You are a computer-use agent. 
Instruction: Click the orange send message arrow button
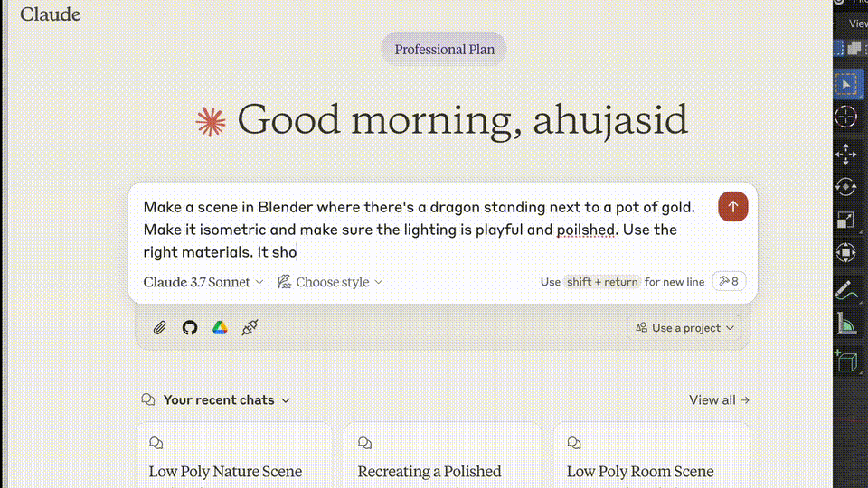[732, 206]
